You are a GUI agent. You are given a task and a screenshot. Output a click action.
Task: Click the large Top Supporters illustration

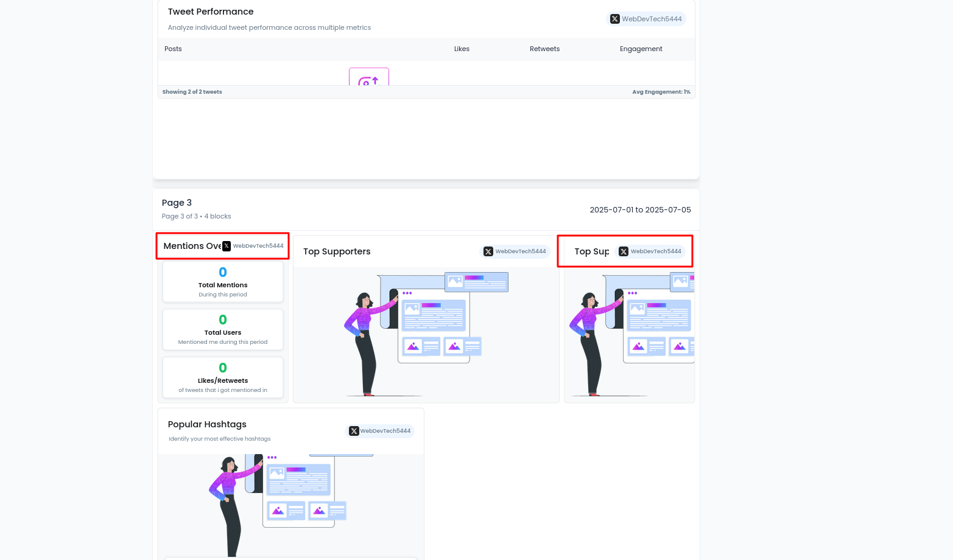click(x=426, y=334)
